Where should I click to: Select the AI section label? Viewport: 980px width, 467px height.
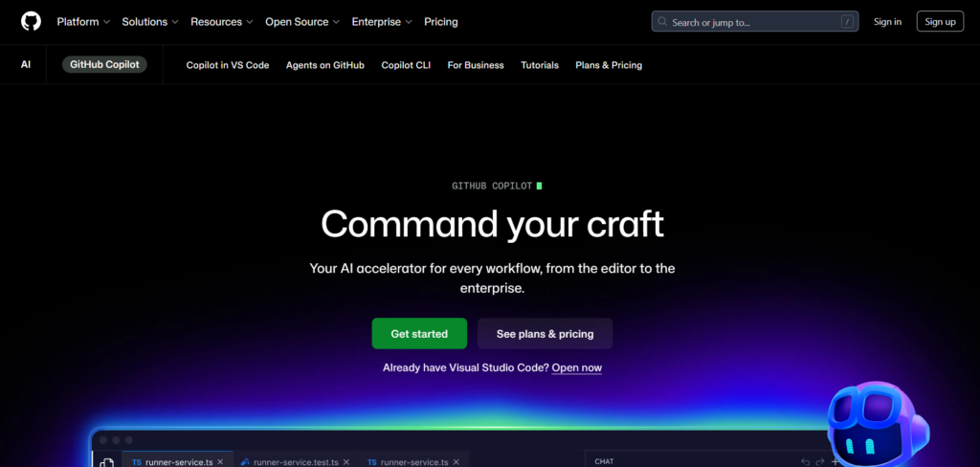pos(26,64)
